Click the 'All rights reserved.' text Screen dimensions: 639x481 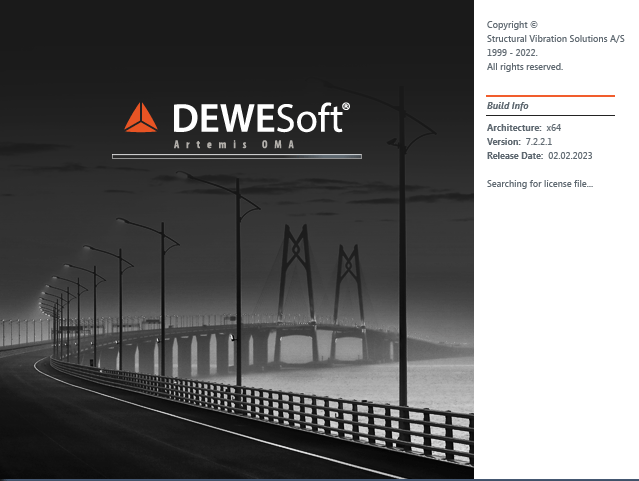pos(524,66)
